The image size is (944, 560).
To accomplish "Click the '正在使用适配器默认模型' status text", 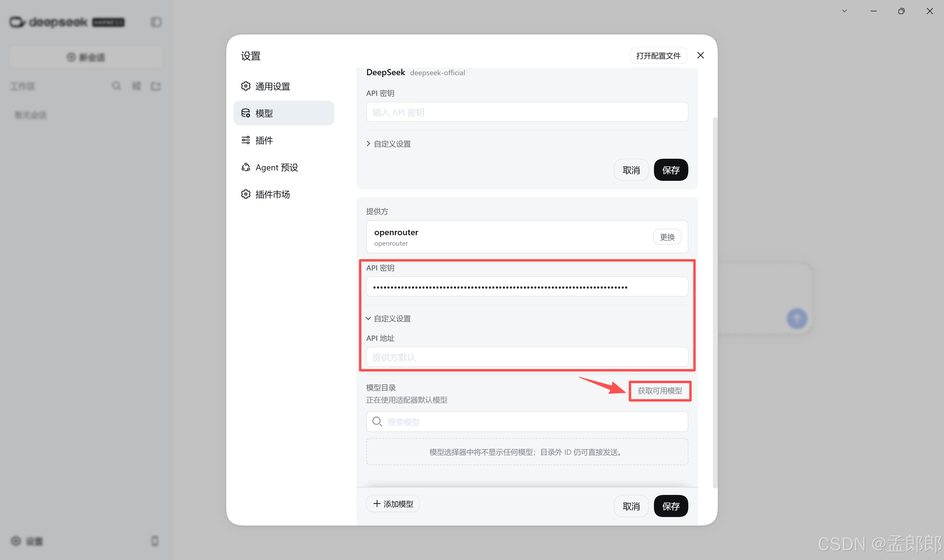I will click(x=407, y=400).
